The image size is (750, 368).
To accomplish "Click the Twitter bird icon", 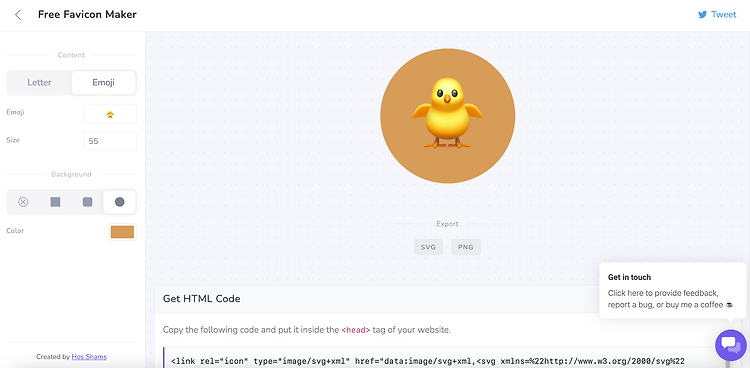I will pyautogui.click(x=702, y=15).
